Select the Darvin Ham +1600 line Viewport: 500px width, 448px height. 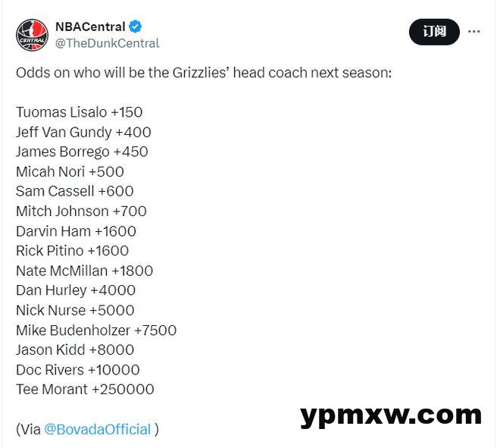76,231
